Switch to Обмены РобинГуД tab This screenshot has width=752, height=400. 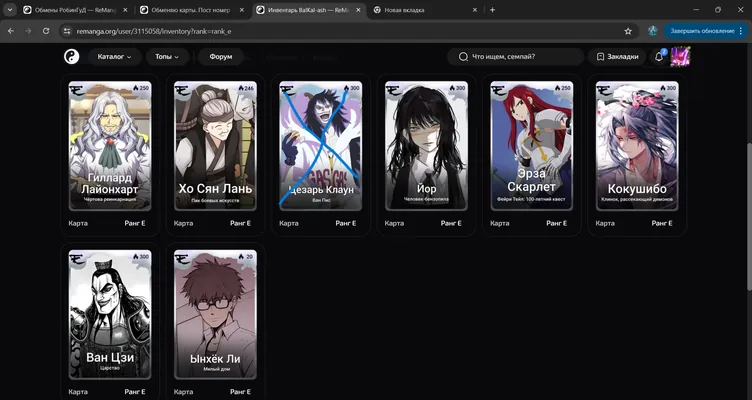(x=76, y=10)
